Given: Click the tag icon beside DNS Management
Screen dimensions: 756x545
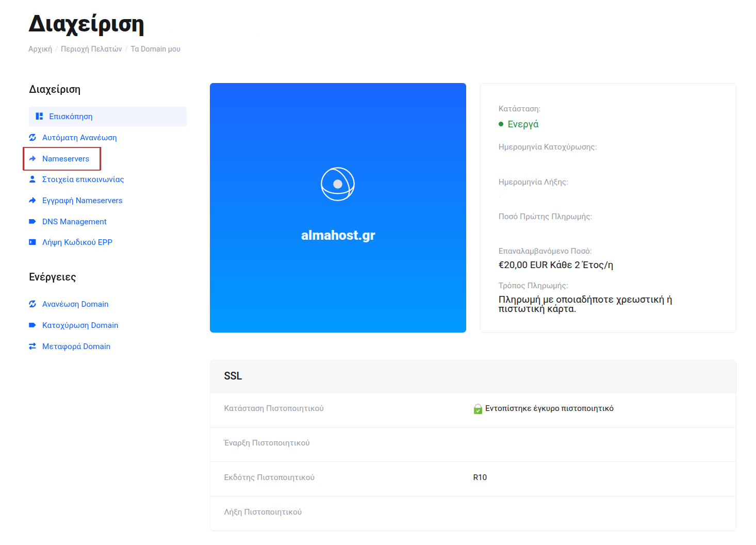Looking at the screenshot, I should click(x=32, y=222).
